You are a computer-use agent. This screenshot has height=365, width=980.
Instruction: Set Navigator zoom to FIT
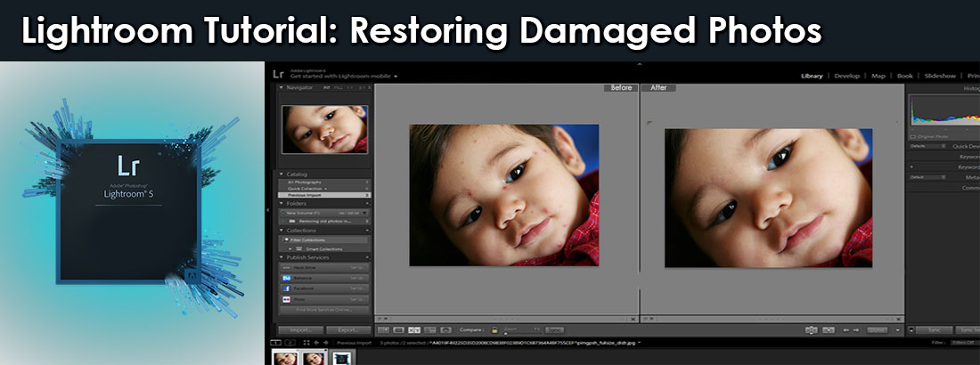[x=326, y=87]
